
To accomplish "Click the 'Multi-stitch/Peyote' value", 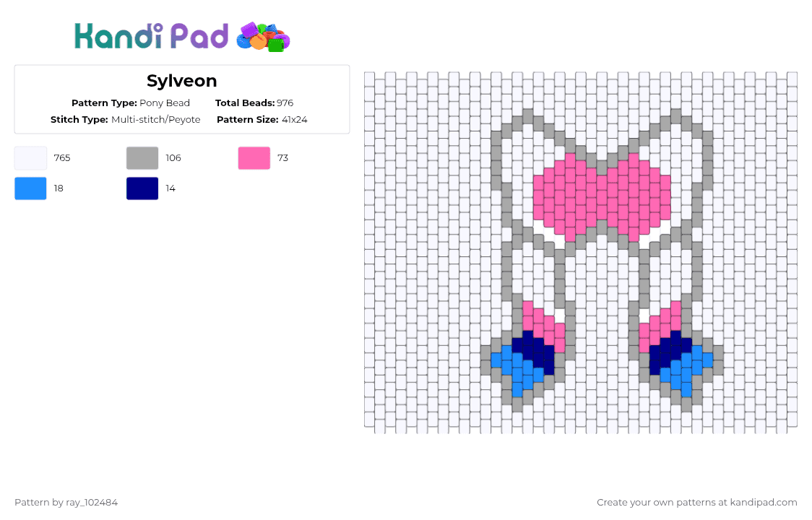I will tap(156, 120).
